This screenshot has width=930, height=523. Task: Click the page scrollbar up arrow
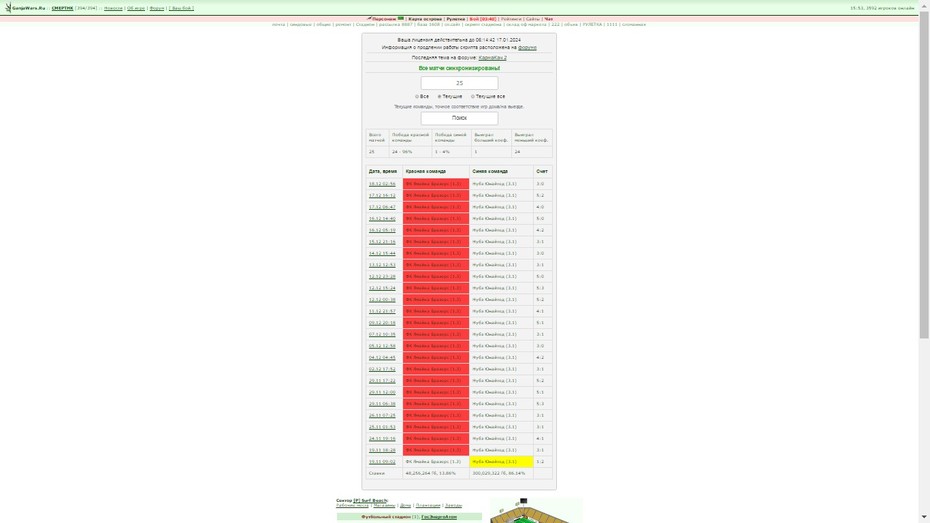(x=925, y=6)
